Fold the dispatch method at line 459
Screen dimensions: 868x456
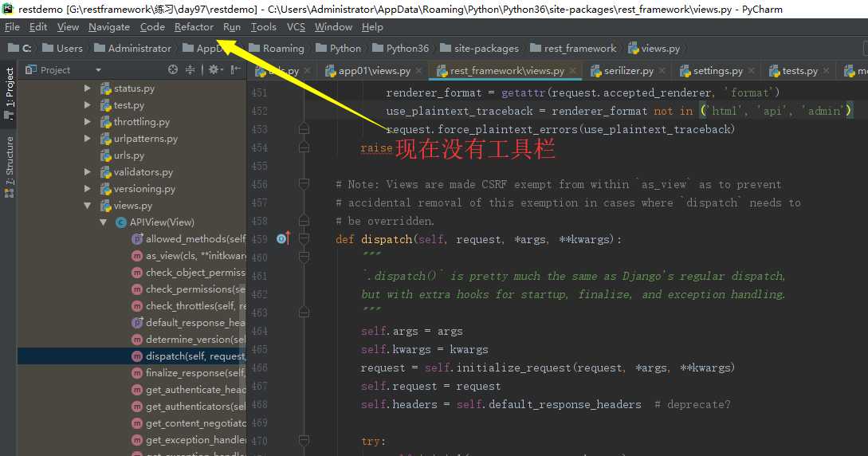point(304,239)
